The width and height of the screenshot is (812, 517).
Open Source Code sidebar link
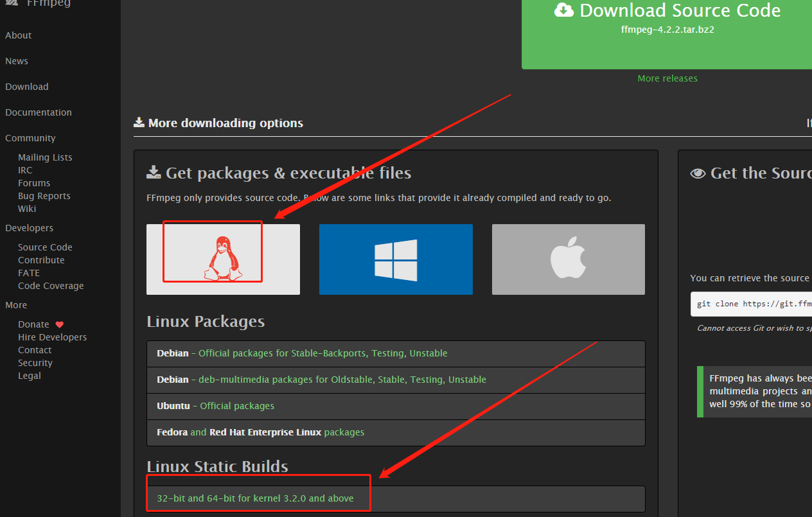tap(45, 247)
